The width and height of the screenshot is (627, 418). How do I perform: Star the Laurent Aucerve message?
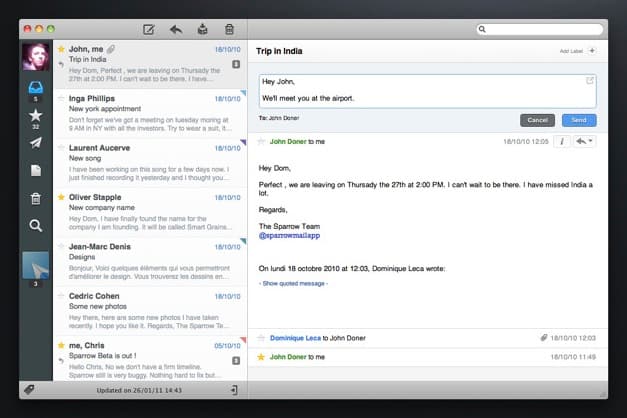coord(61,148)
